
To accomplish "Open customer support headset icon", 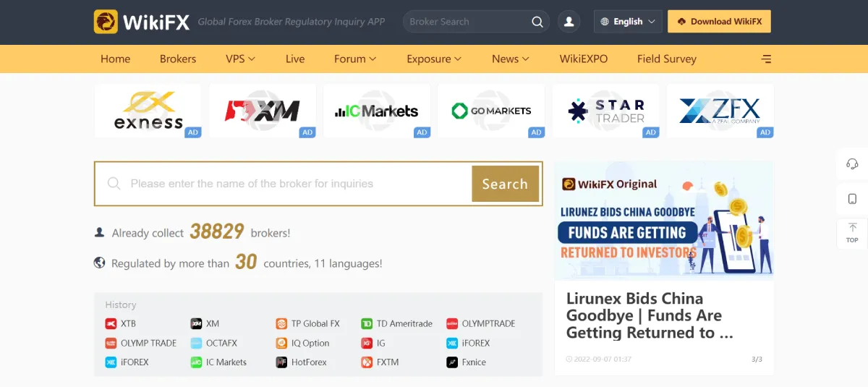I will pyautogui.click(x=852, y=164).
